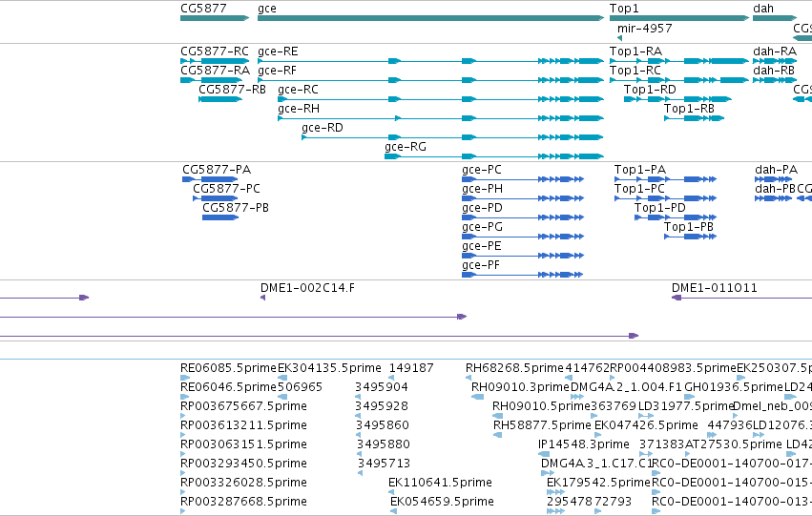
Task: Select the gce-RG transcript
Action: [494, 156]
